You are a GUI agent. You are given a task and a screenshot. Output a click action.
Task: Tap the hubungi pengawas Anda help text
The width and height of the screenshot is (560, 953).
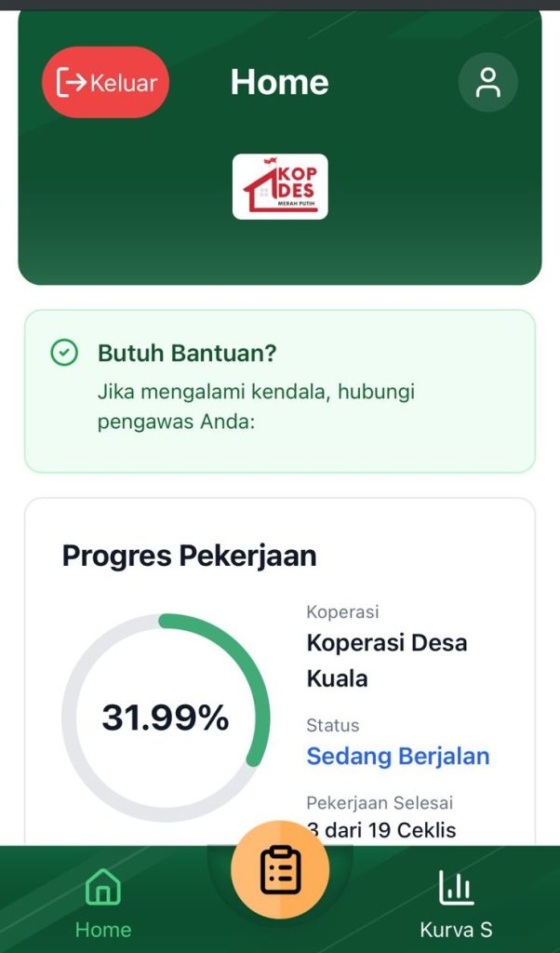256,406
